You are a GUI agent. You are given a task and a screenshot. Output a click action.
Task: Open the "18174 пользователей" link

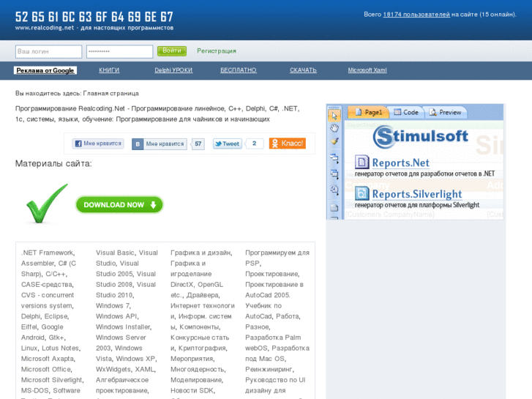tap(416, 14)
